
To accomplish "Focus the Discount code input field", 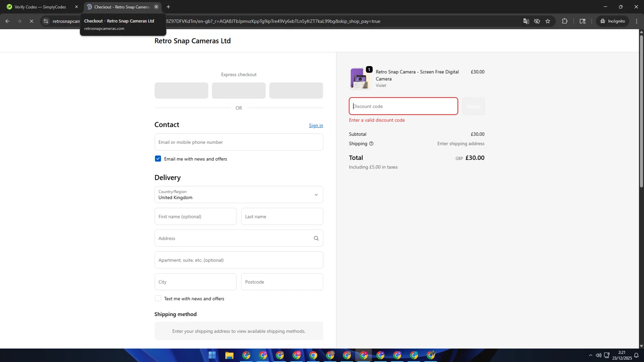I will 403,106.
